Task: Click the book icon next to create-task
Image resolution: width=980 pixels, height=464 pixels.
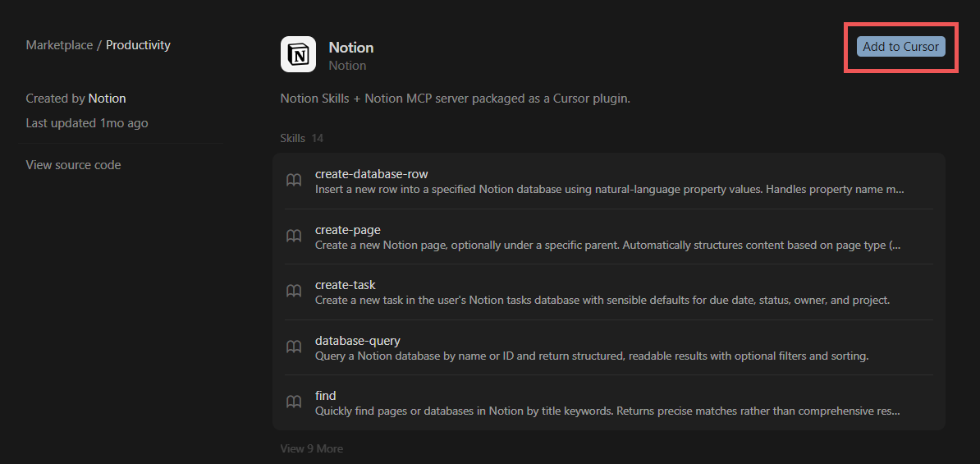Action: [294, 292]
